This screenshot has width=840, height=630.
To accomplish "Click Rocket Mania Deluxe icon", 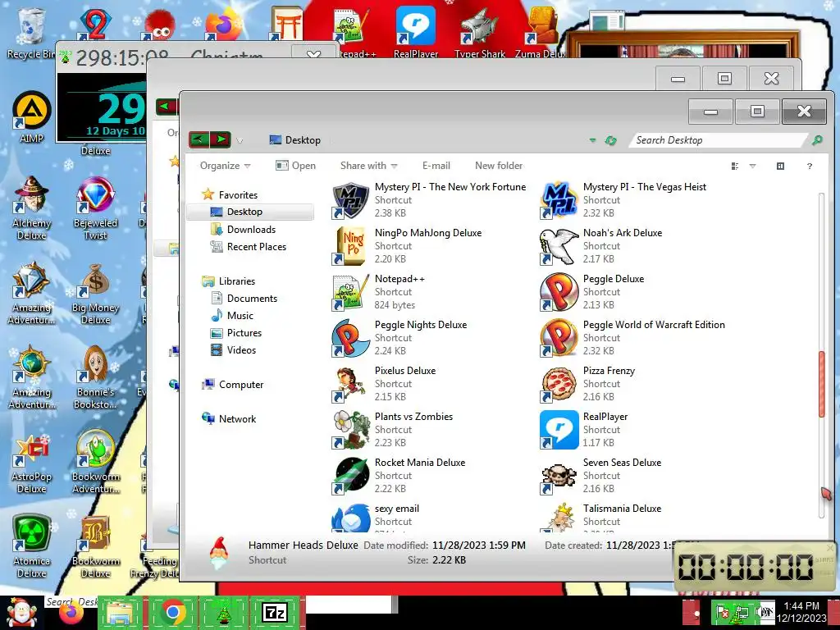I will pos(350,477).
